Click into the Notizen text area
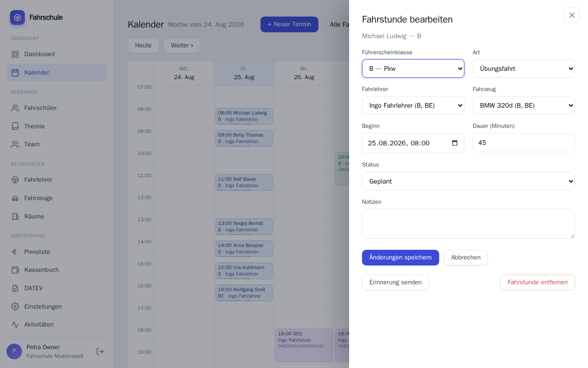 [469, 224]
